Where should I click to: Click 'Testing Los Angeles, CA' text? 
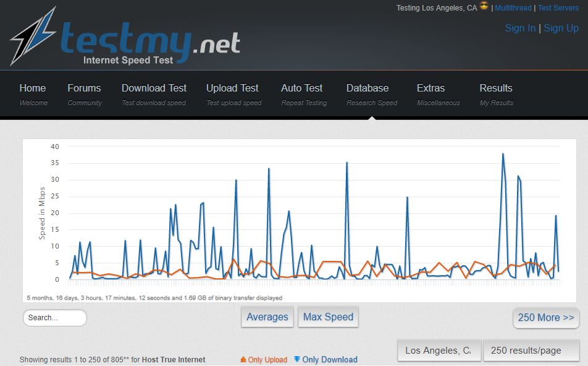click(x=437, y=8)
